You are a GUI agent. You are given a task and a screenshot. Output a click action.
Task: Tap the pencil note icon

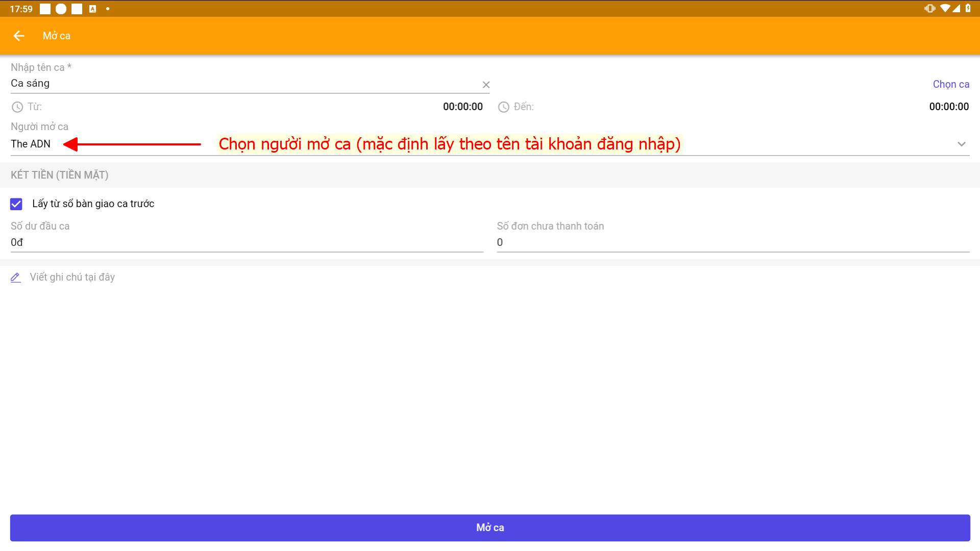16,278
